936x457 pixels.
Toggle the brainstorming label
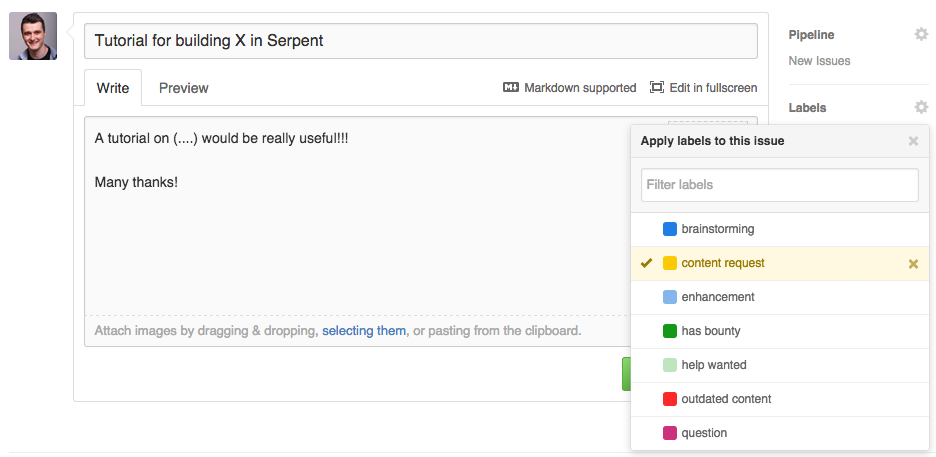click(x=717, y=229)
